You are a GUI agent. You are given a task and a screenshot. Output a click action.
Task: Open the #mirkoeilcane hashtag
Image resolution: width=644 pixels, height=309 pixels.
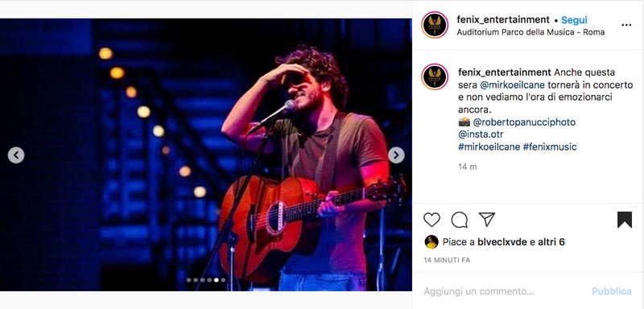pyautogui.click(x=489, y=146)
